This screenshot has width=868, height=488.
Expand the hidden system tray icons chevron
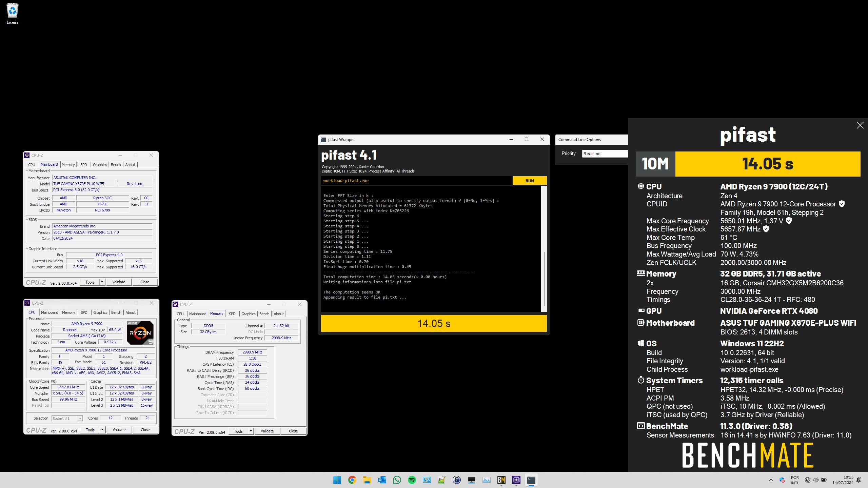click(771, 480)
